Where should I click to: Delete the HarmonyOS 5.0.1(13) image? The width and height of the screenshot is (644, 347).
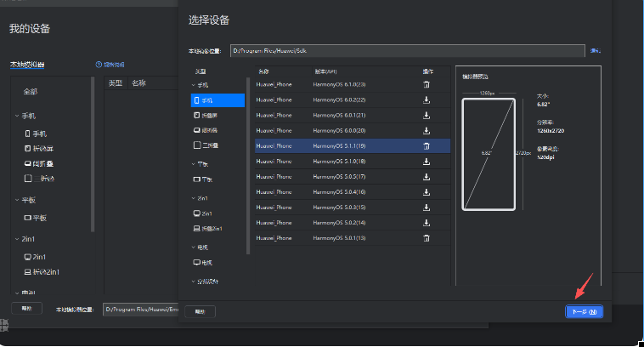coord(427,238)
